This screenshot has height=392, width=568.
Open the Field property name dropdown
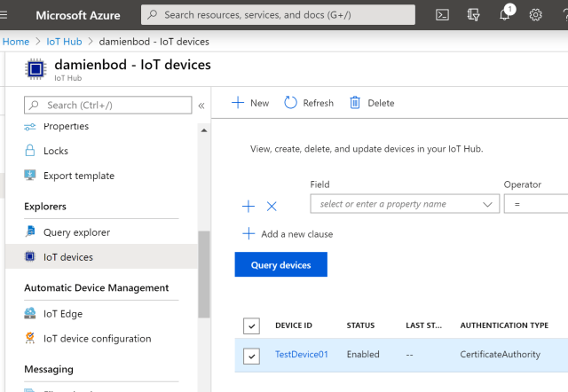pos(405,204)
